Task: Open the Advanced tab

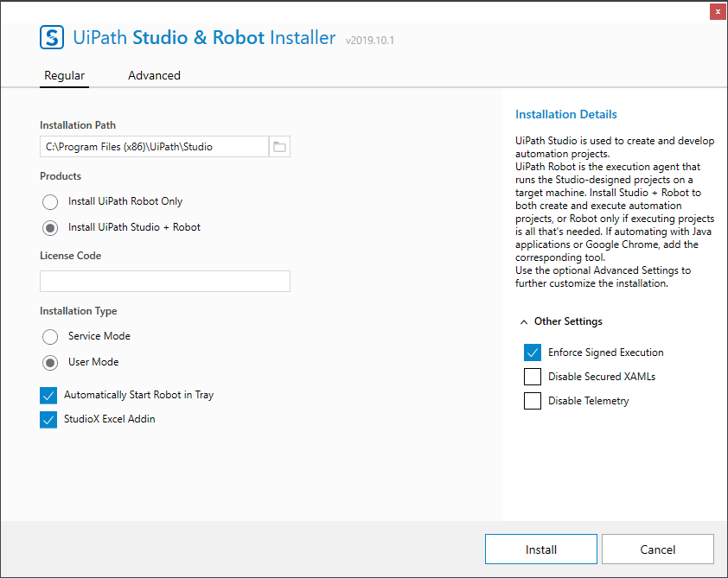Action: 154,75
